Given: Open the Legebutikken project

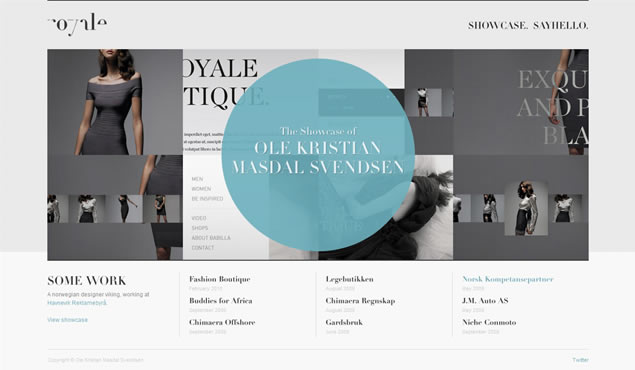Looking at the screenshot, I should click(349, 279).
